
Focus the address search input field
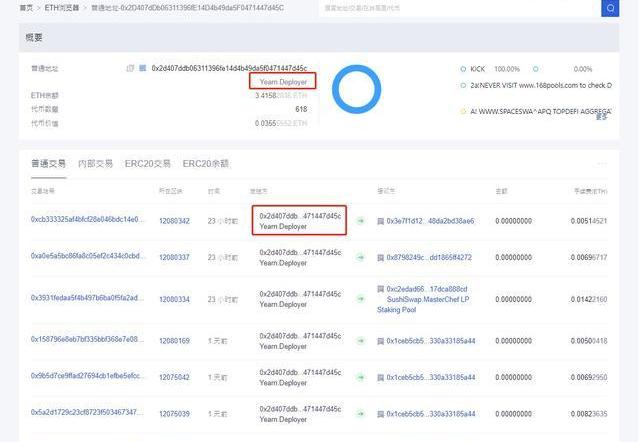pyautogui.click(x=460, y=8)
